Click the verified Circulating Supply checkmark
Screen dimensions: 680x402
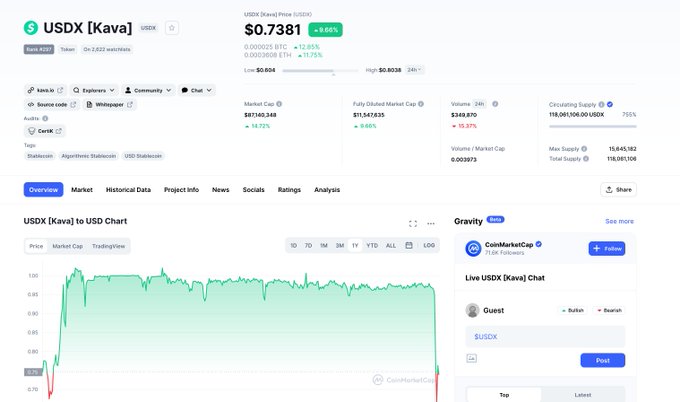click(610, 105)
